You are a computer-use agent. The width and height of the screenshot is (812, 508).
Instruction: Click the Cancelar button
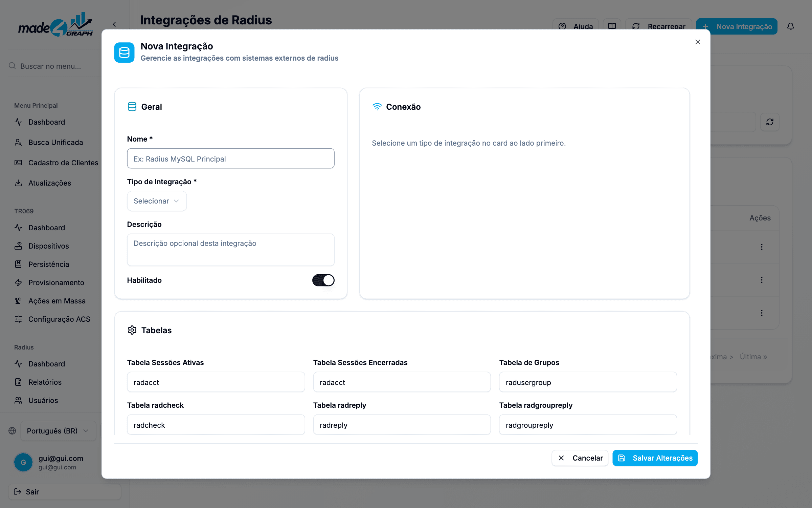point(580,458)
